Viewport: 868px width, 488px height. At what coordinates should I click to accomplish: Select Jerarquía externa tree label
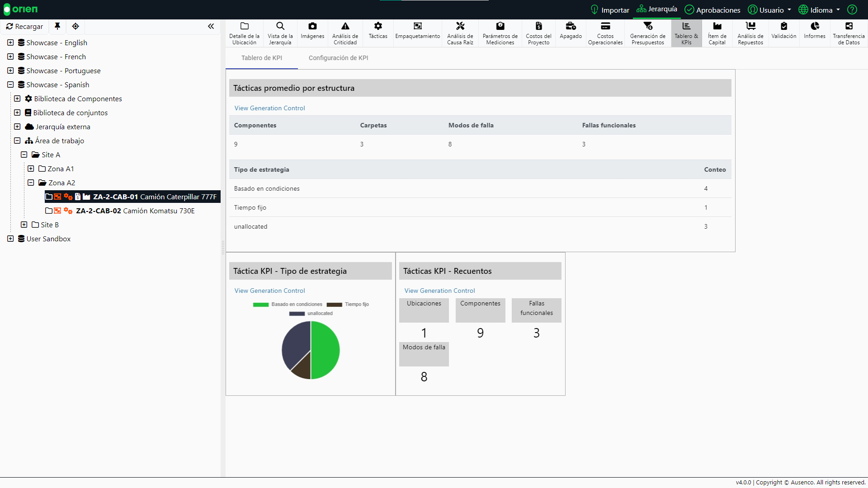(x=63, y=127)
